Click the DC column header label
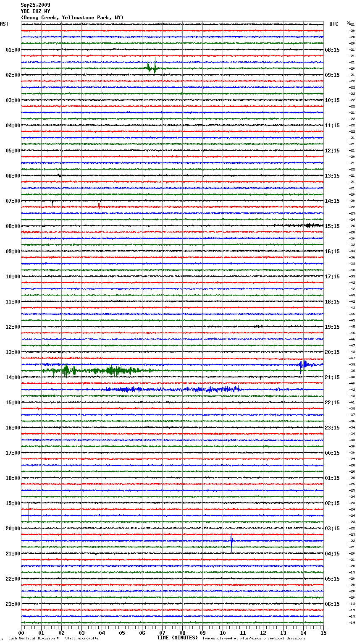 point(349,23)
